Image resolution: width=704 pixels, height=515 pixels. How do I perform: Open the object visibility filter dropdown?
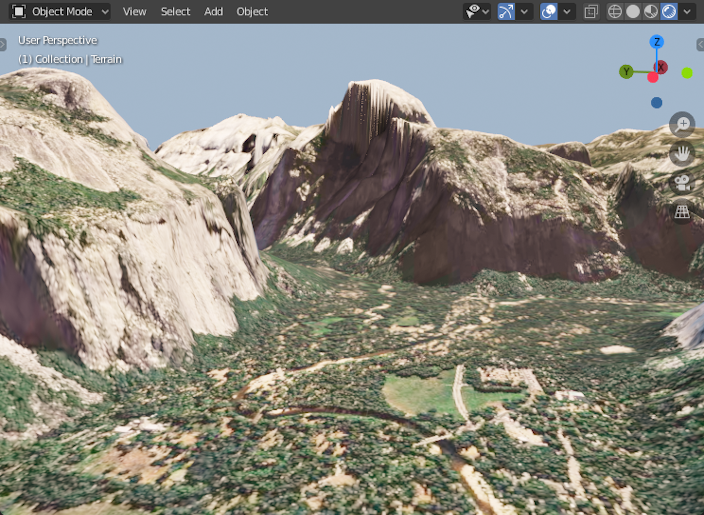click(x=476, y=12)
